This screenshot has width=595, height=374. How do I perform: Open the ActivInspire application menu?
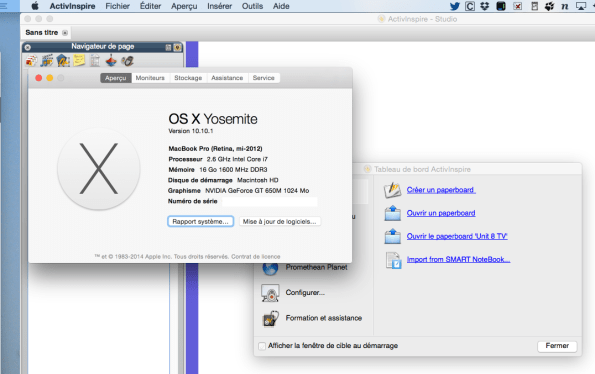[x=72, y=6]
